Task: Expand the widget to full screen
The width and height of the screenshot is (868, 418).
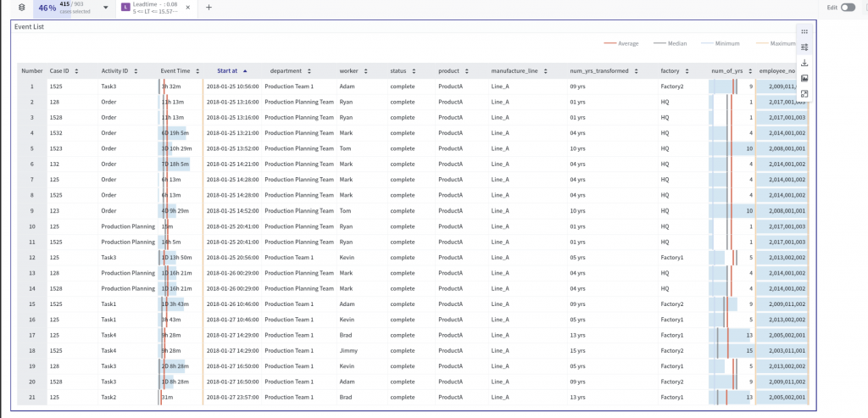Action: pos(804,94)
